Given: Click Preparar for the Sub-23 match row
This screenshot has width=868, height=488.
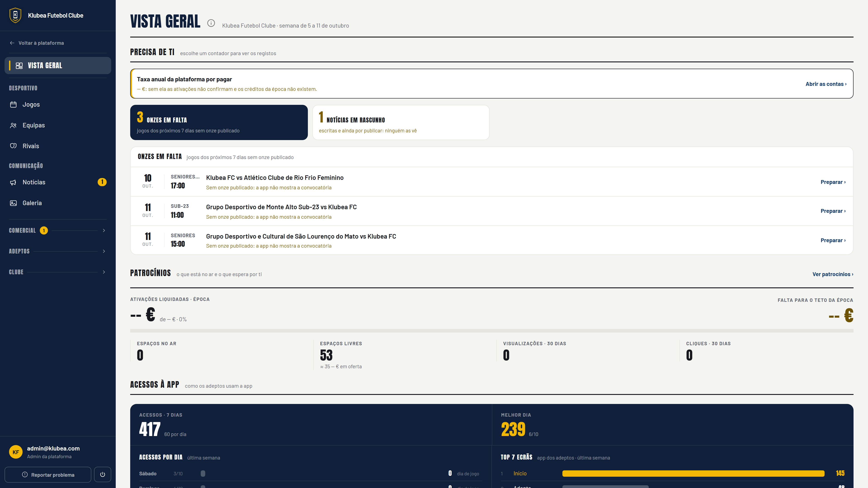Looking at the screenshot, I should (833, 211).
